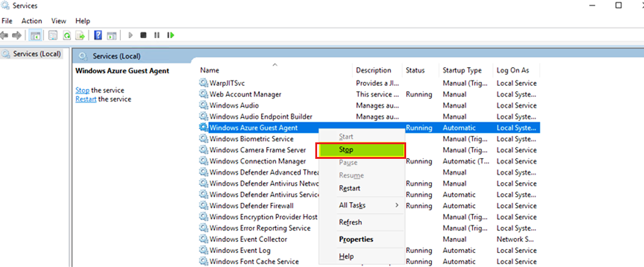Click the Stop Service square icon
The image size is (644, 267).
[143, 35]
